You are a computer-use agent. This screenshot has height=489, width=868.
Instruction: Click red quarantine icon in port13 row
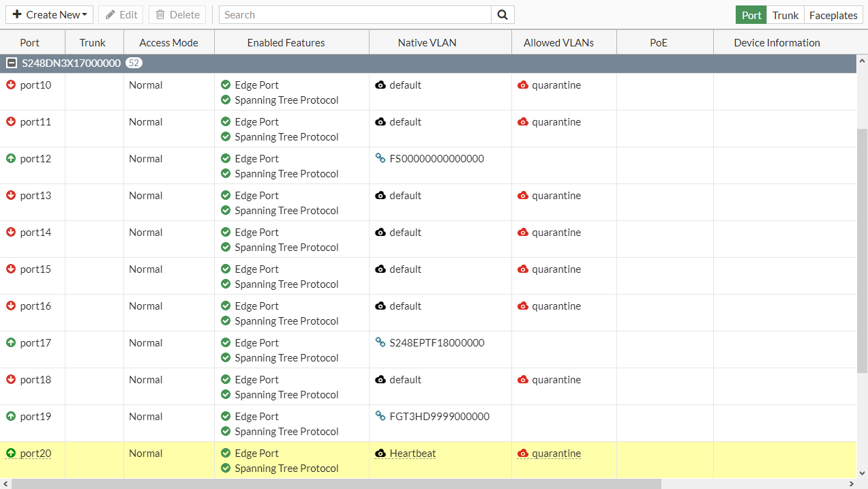pyautogui.click(x=523, y=196)
